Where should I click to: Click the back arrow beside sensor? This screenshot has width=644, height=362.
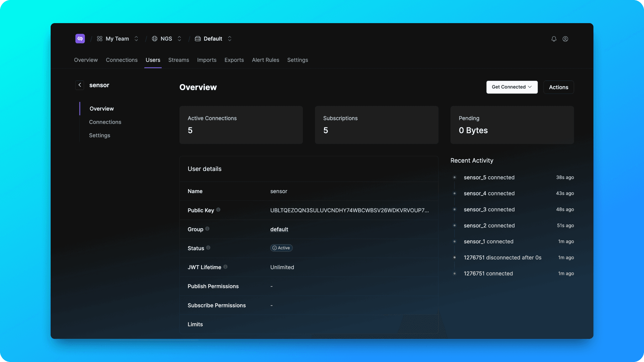(80, 85)
